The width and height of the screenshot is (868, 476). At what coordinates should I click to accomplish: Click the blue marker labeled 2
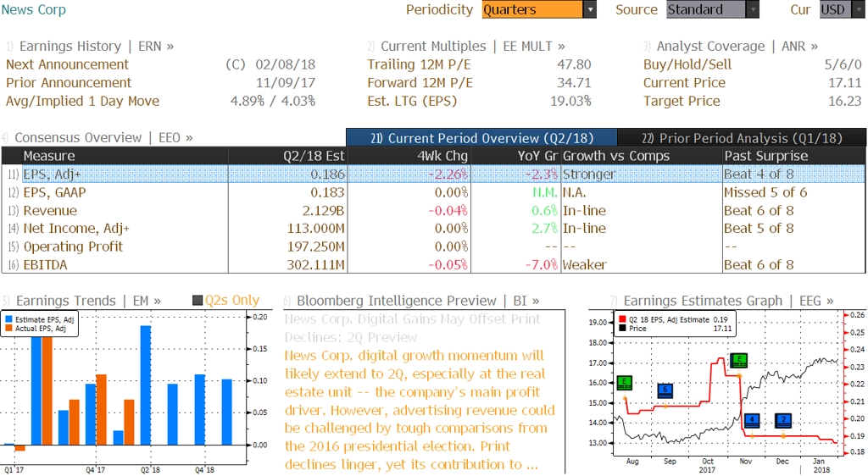(783, 420)
